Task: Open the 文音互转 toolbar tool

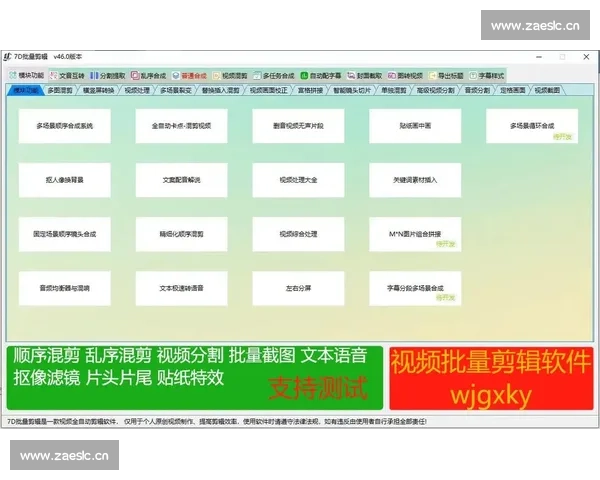Action: pos(67,75)
